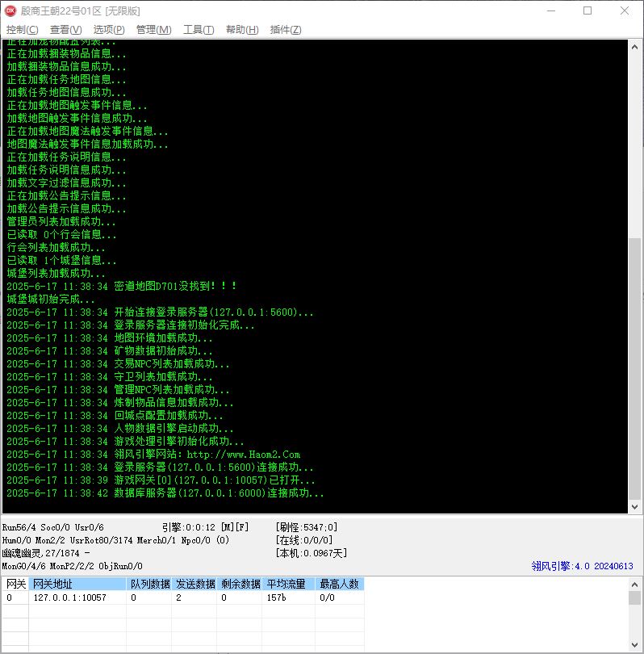Image resolution: width=644 pixels, height=654 pixels.
Task: Click the sent data value 2
Action: point(194,597)
